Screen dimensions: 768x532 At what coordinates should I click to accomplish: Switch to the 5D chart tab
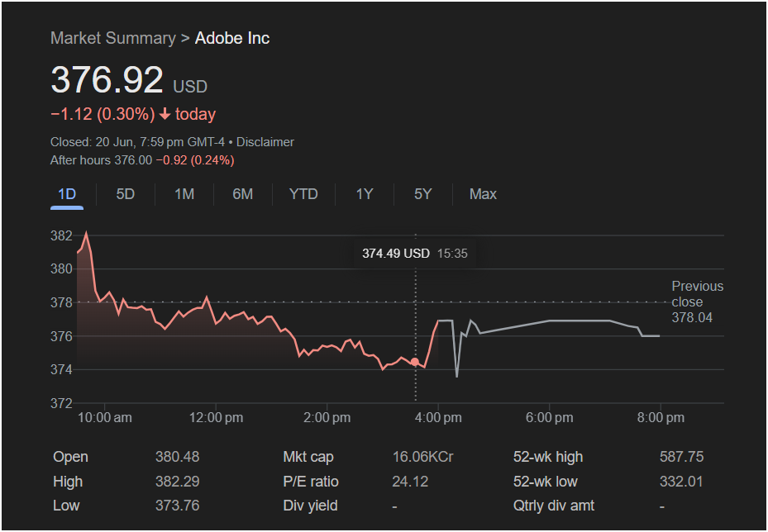[126, 194]
